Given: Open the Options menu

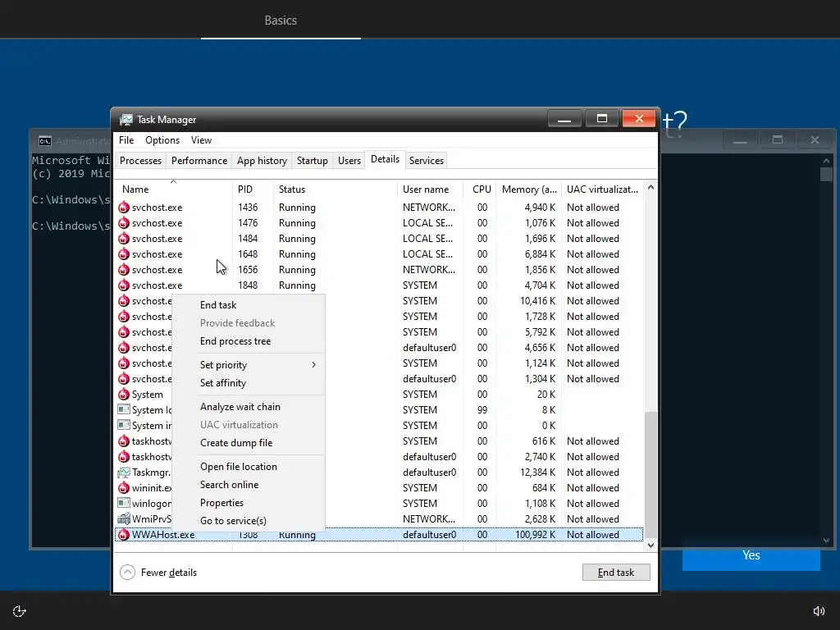Looking at the screenshot, I should point(162,140).
